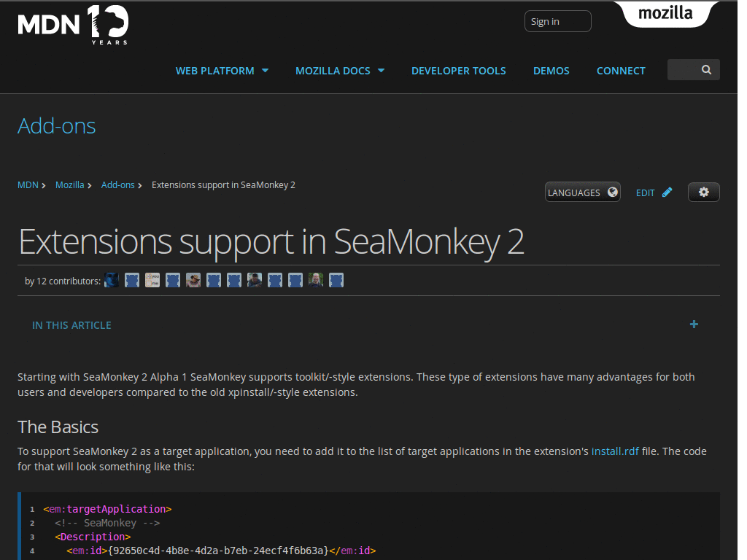
Task: Open the Languages dropdown button
Action: pos(583,192)
